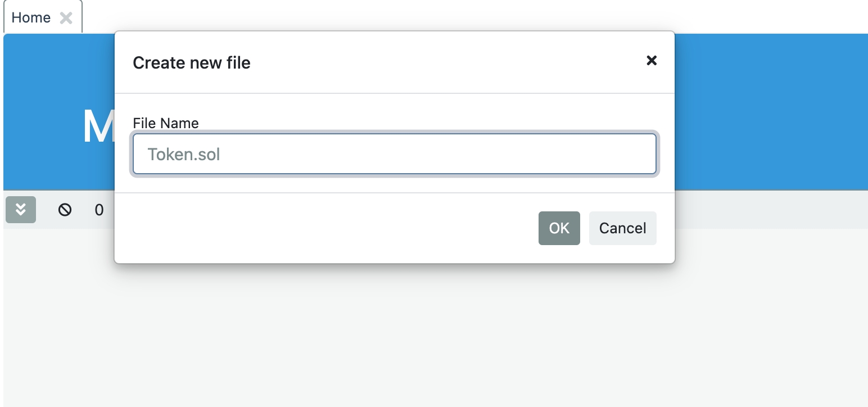
Task: Focus the File Name text field
Action: [394, 154]
